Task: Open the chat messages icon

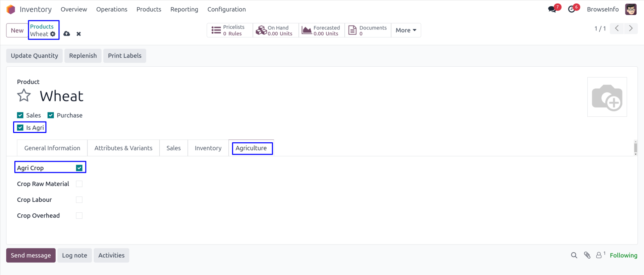Action: click(552, 9)
